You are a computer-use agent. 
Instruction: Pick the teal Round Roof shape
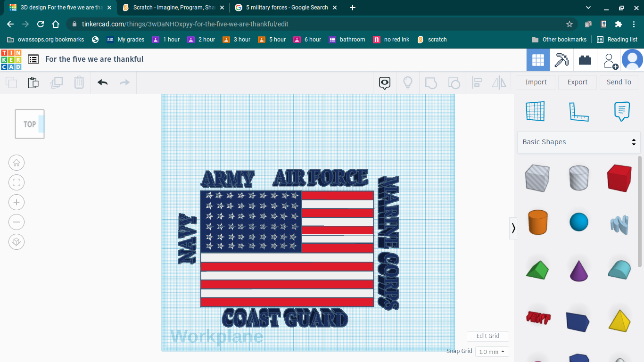coord(619,269)
